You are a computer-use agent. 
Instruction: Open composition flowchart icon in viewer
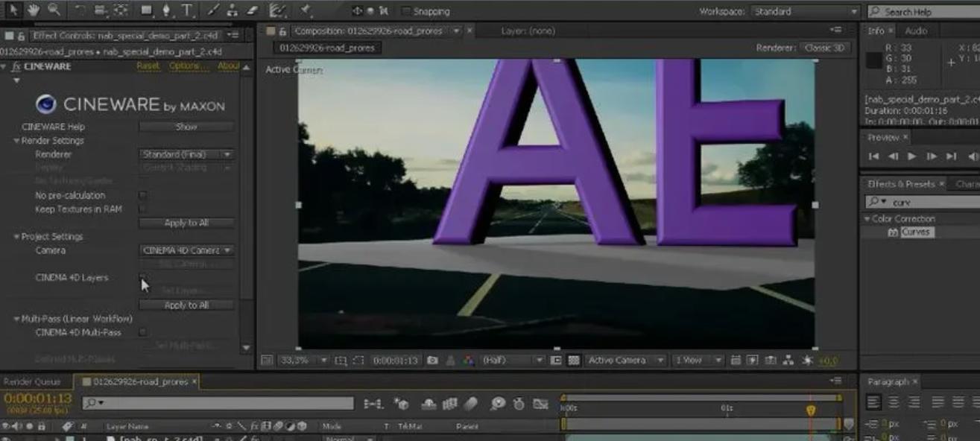pyautogui.click(x=788, y=361)
